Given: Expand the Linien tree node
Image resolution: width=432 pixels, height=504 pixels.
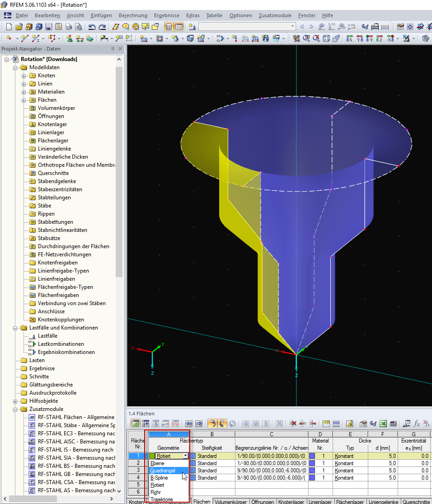Looking at the screenshot, I should [23, 84].
